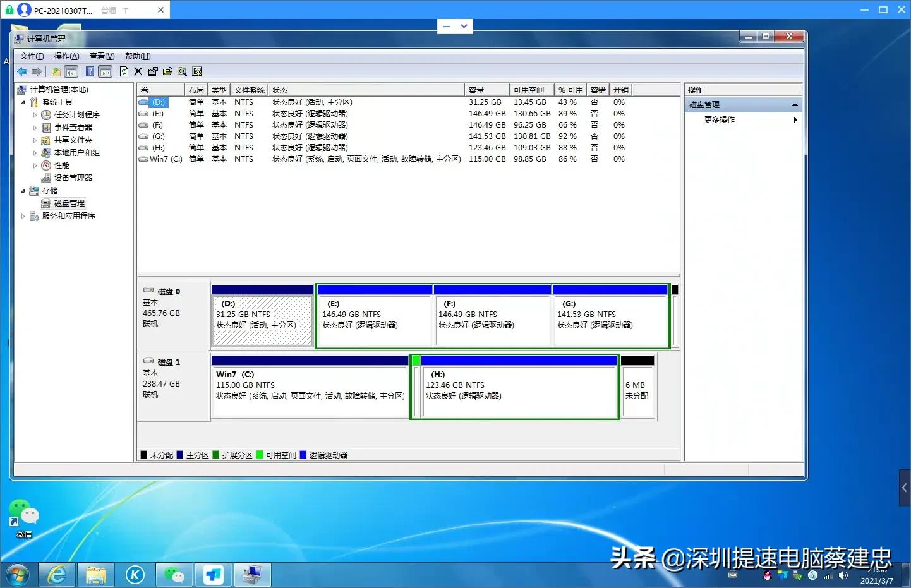Click the Open folder toolbar icon

click(x=167, y=71)
